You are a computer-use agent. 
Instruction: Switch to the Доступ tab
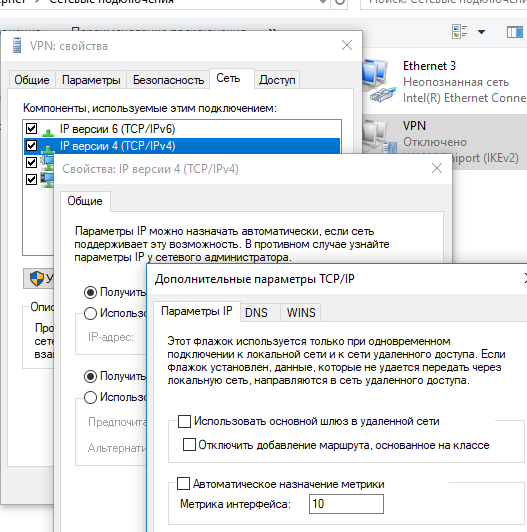click(x=277, y=80)
